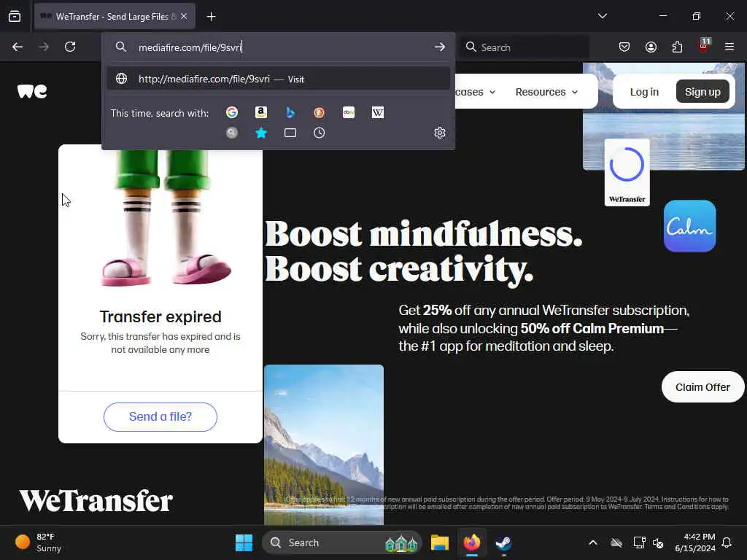
Task: Click the Calm app logo tile
Action: pos(690,226)
